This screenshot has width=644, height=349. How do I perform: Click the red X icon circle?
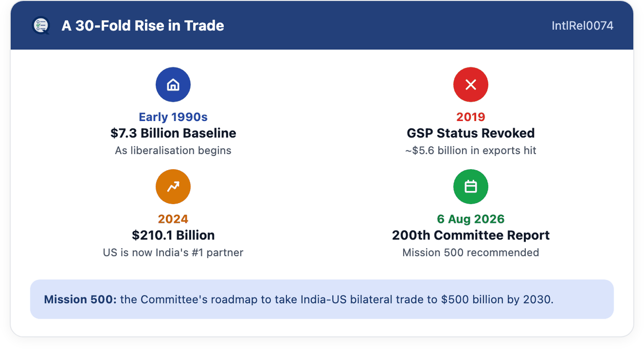471,85
